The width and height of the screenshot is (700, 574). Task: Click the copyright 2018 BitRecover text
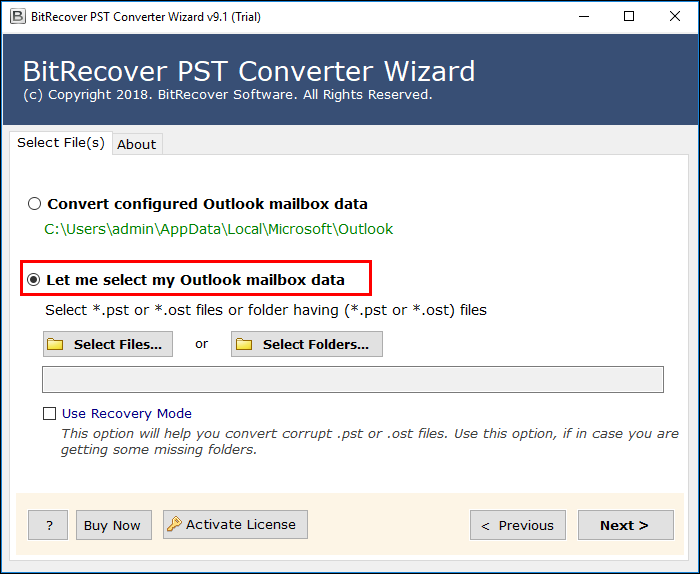pos(228,95)
